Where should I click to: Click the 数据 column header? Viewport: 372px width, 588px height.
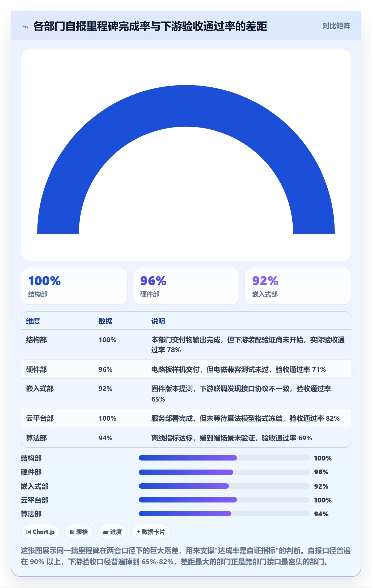(105, 321)
